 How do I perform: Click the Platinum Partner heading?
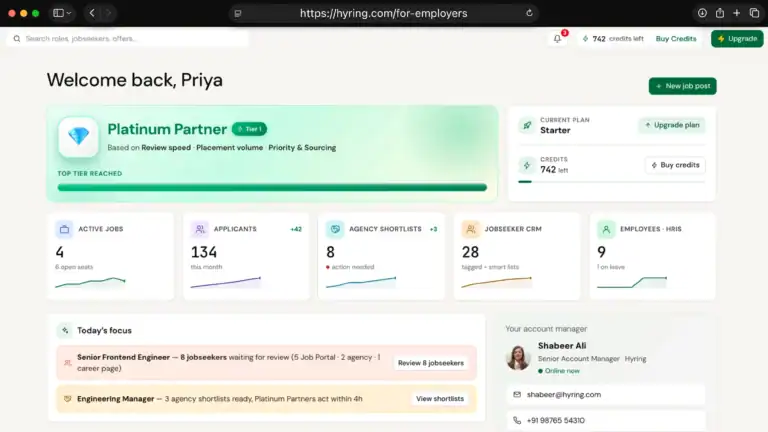pyautogui.click(x=167, y=129)
